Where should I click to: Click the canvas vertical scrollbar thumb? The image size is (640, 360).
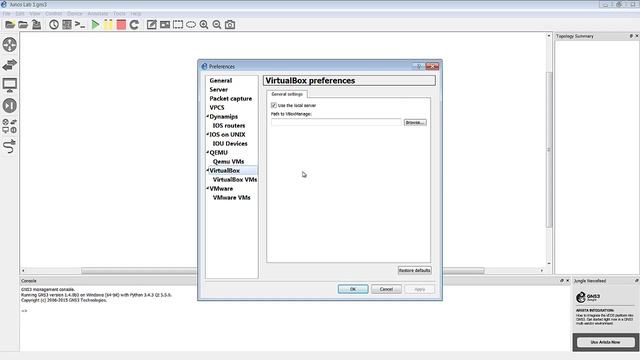click(549, 149)
